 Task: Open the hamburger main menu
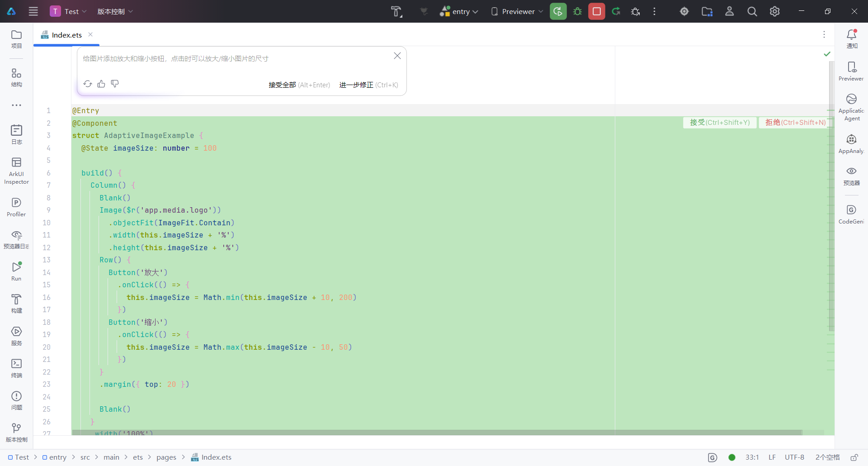(33, 11)
